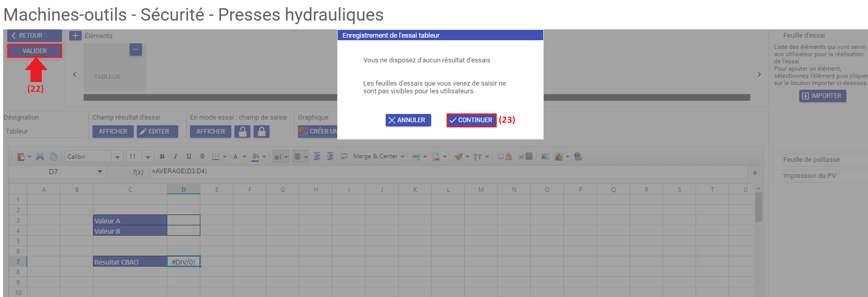Click AFFICHER under Champ résultat d'essai
This screenshot has width=868, height=297.
click(113, 131)
